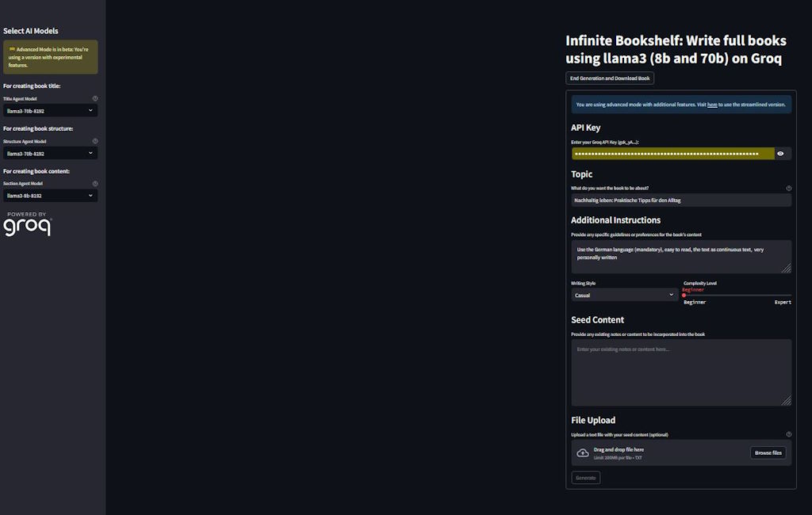This screenshot has height=515, width=812.
Task: Click the 'Select AI Models' heading
Action: pyautogui.click(x=31, y=31)
